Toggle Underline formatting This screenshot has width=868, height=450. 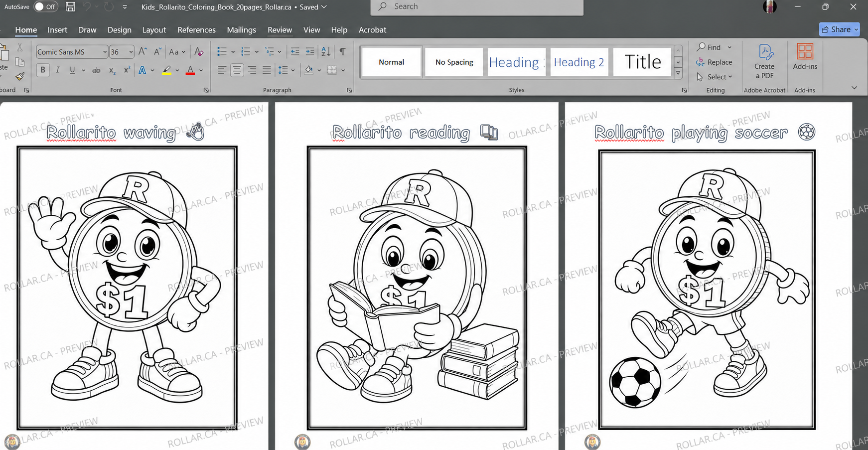[72, 70]
